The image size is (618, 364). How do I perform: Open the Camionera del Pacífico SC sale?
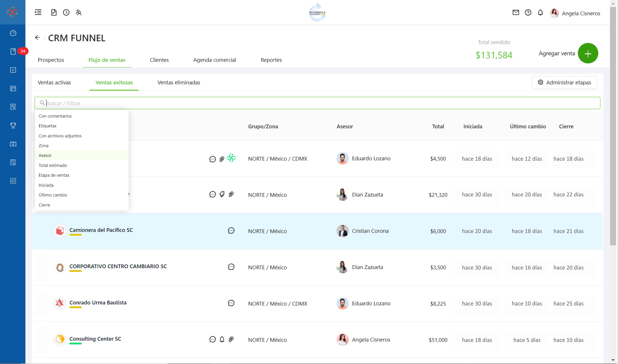click(x=101, y=230)
